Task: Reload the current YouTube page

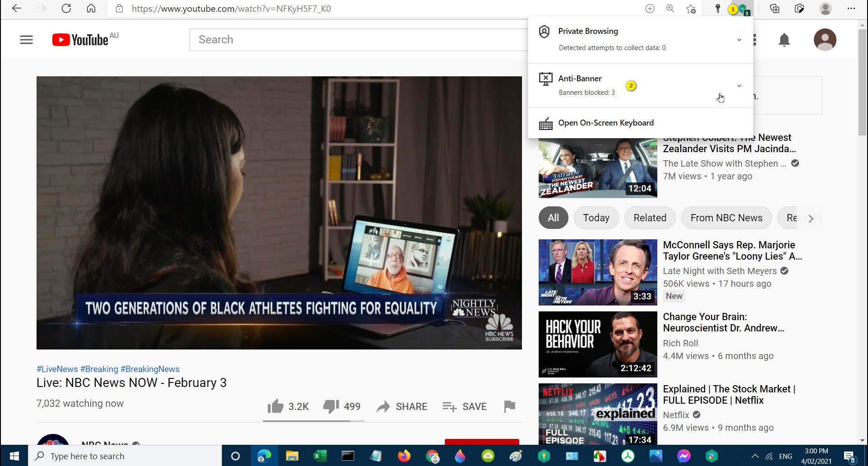Action: tap(66, 9)
